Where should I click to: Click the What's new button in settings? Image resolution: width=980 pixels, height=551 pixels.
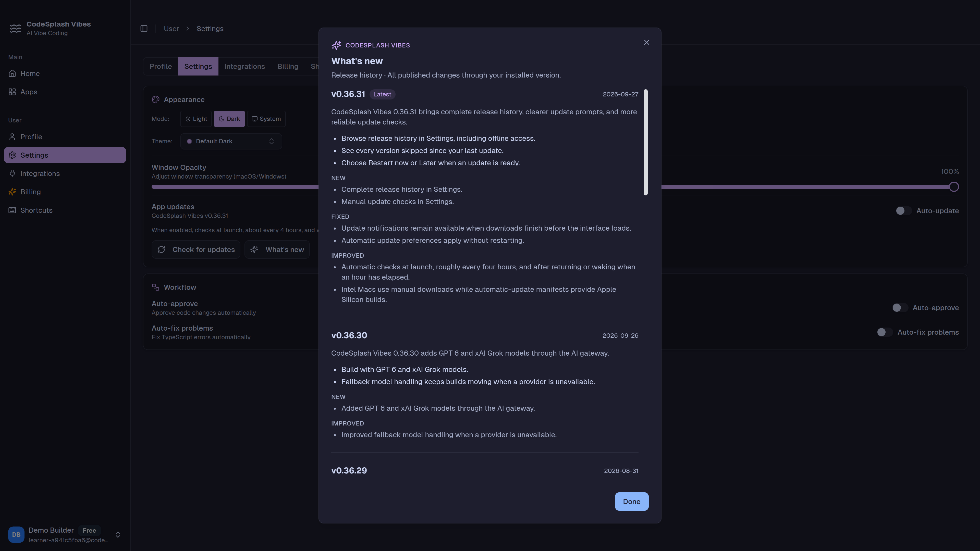click(x=277, y=249)
